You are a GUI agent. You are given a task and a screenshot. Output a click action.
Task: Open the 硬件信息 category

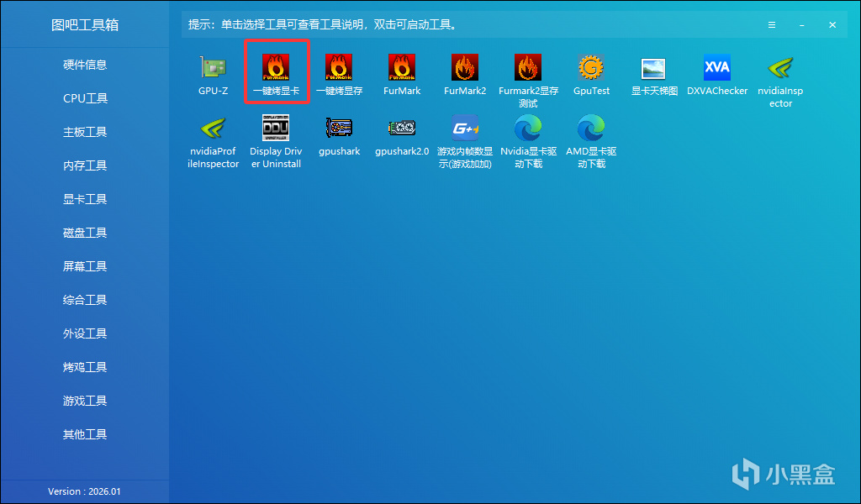85,65
